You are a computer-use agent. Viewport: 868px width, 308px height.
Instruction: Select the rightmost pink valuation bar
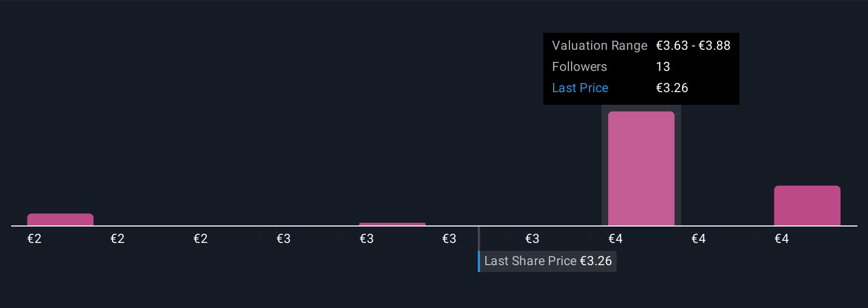(807, 205)
